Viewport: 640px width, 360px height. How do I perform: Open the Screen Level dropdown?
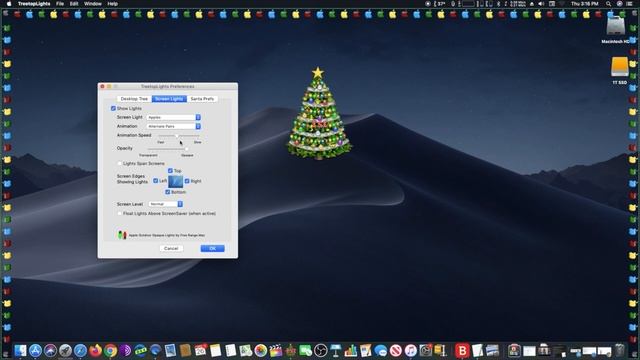(x=165, y=204)
